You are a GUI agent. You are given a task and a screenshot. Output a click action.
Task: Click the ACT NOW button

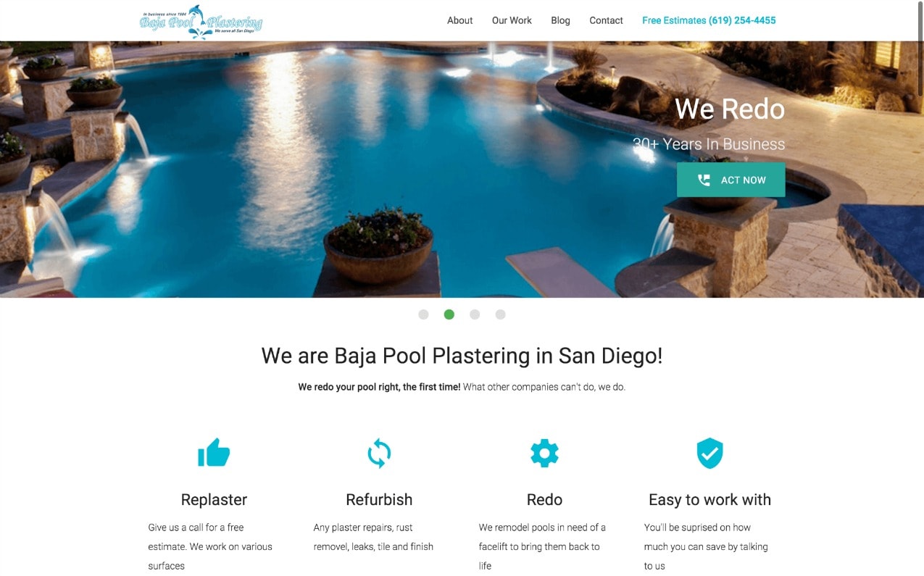[x=731, y=180]
